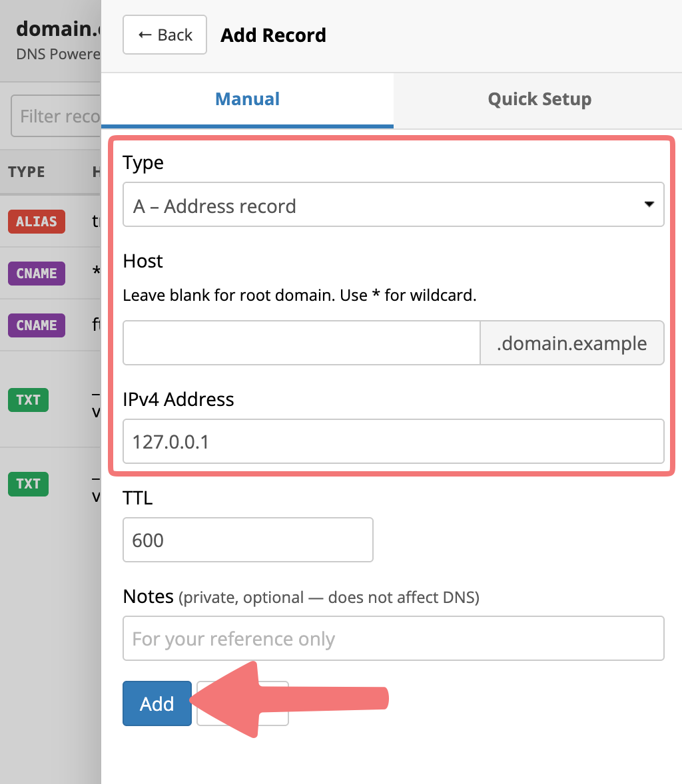Click the Back button
682x784 pixels.
coord(165,35)
